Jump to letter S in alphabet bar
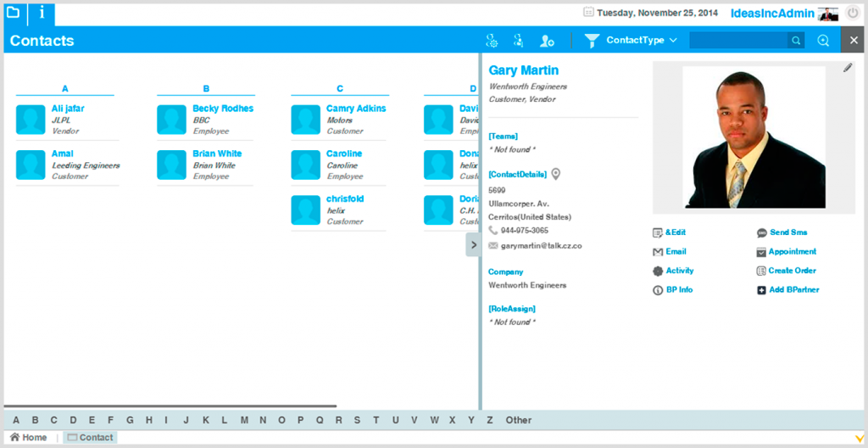Viewport: 868px width, 448px height. [357, 420]
